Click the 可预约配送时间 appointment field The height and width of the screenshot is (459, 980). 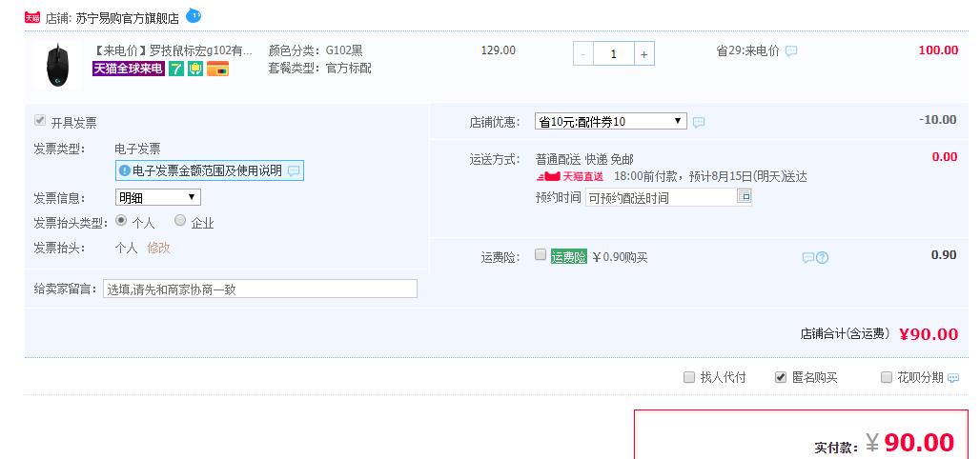(662, 199)
